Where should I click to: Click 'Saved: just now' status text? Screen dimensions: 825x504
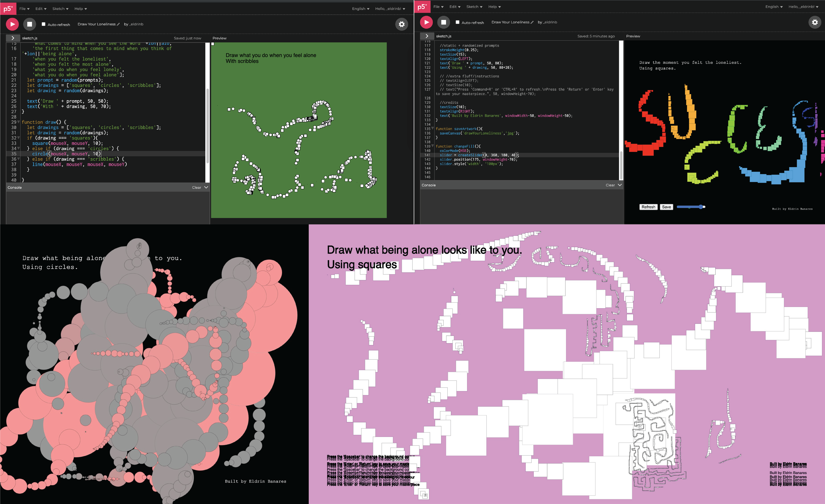coord(187,38)
